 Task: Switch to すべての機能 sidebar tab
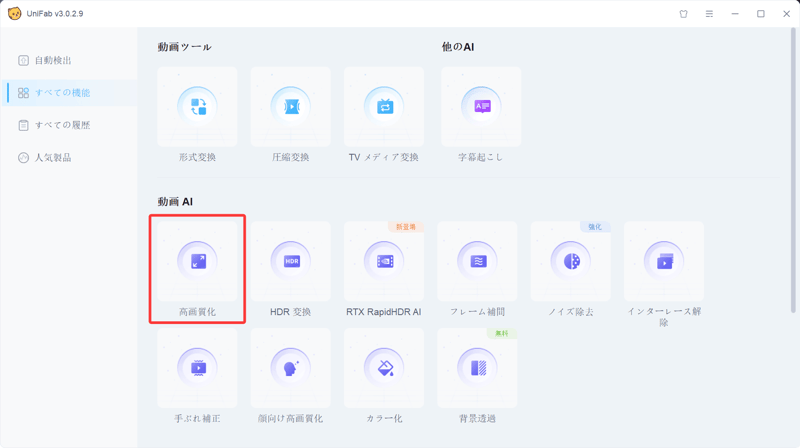[69, 92]
